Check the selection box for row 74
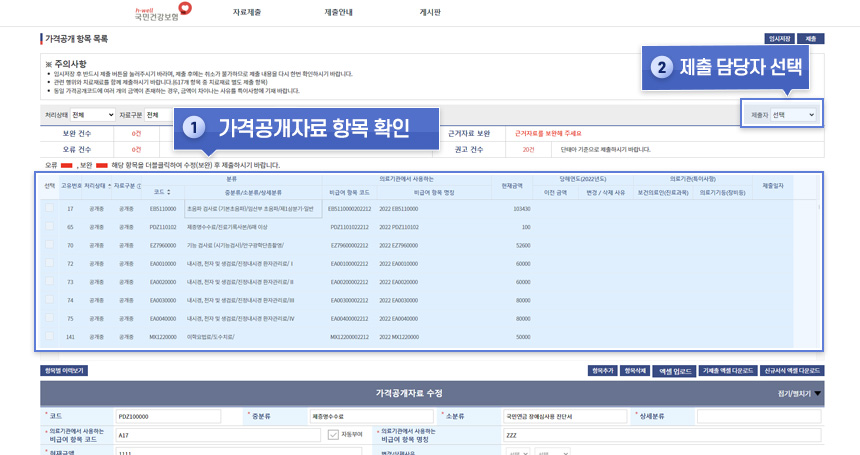 [x=49, y=300]
